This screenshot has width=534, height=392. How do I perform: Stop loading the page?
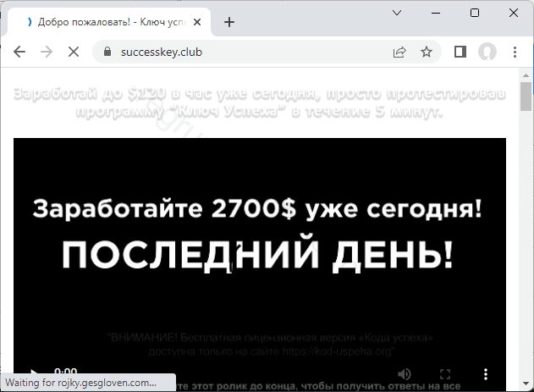click(x=74, y=52)
